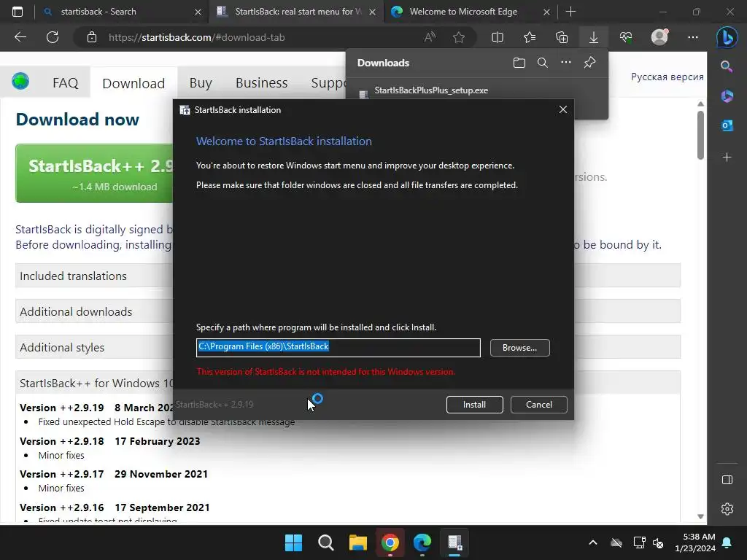
Task: Open Browser essentials heart icon
Action: pos(626,37)
